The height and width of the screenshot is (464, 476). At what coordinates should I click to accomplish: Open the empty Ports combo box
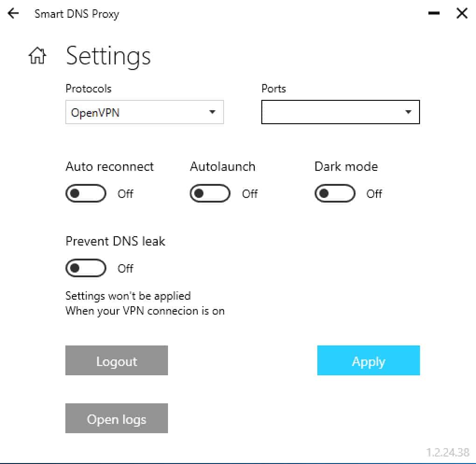click(340, 112)
